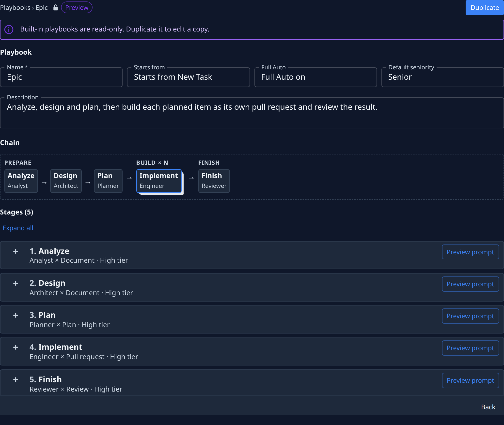Screen dimensions: 504x425
Task: Click the '4. Implement' stage title
Action: pos(56,347)
